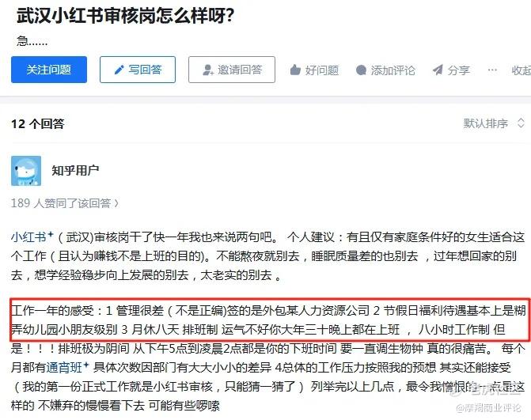The width and height of the screenshot is (531, 420).
Task: Click the 写回答 button text
Action: point(145,70)
